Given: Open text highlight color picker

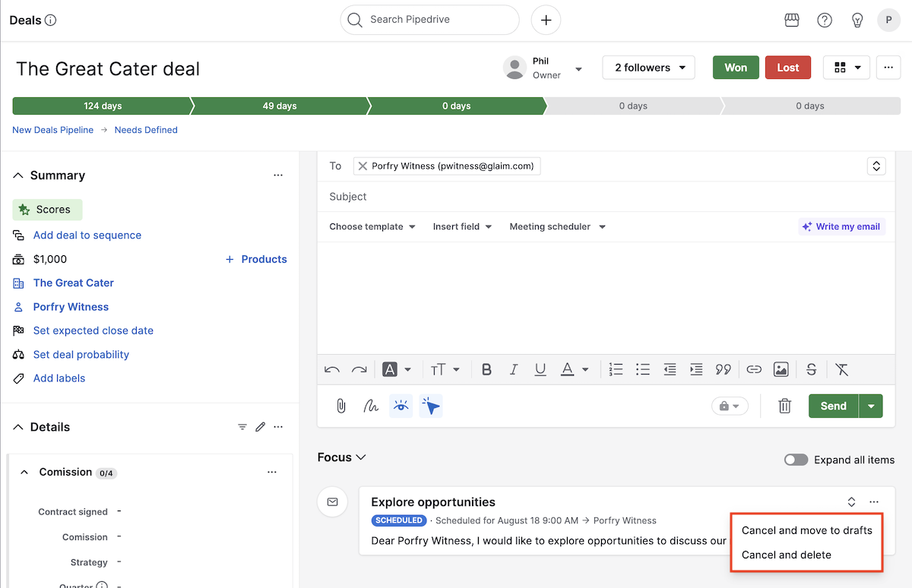Looking at the screenshot, I should pos(397,370).
